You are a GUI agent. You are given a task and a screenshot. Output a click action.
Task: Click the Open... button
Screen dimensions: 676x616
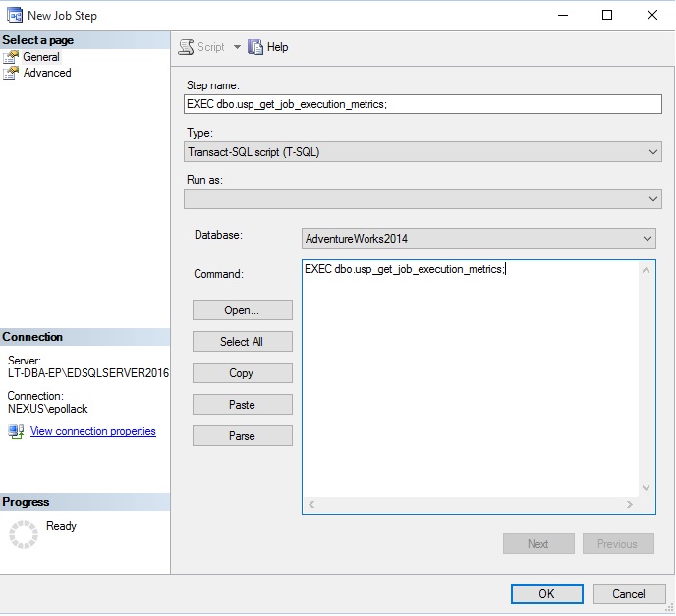[243, 310]
